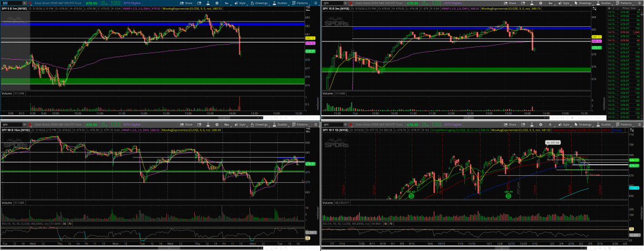Open chart settings gear in the 3m chart toolbar
Viewport: 644px width, 251px height.
pos(541,3)
